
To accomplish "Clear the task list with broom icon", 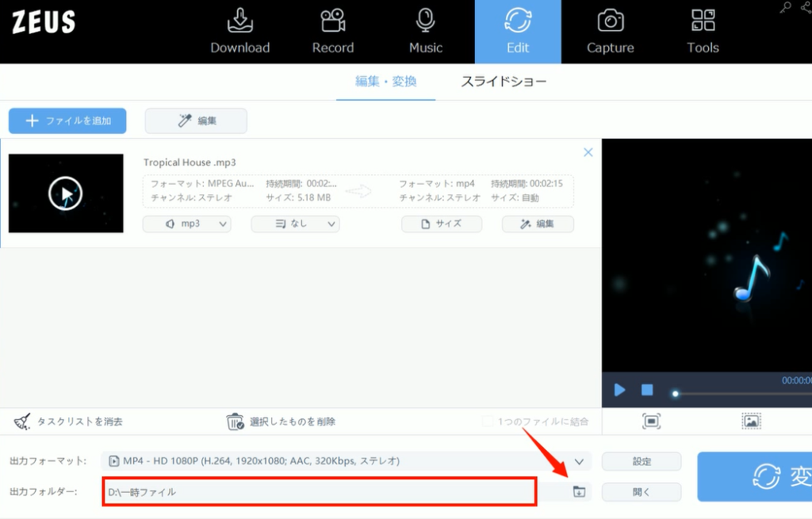I will pyautogui.click(x=23, y=422).
